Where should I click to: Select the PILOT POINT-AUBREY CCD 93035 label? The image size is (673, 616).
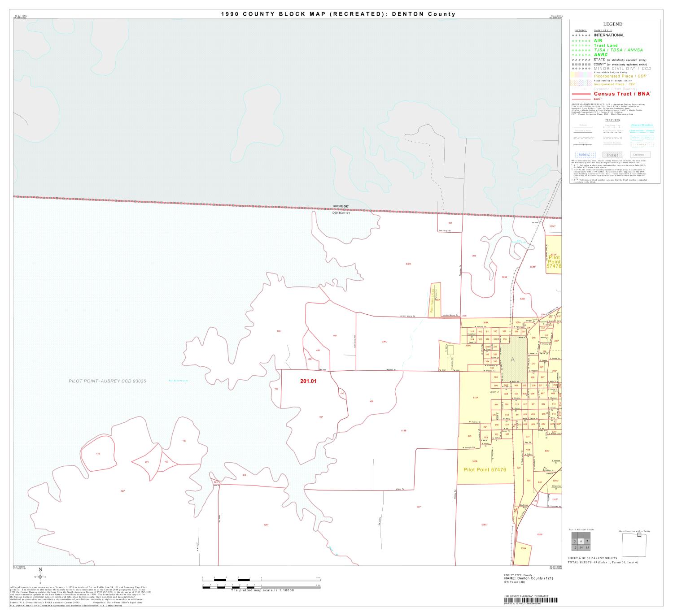107,381
